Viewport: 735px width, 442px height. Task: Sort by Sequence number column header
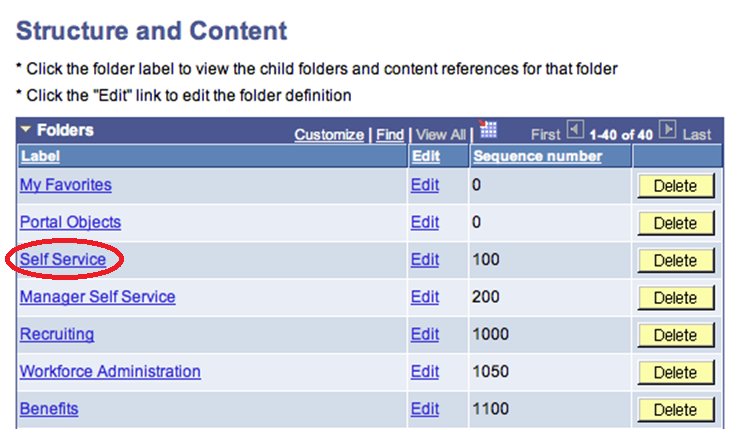tap(537, 156)
